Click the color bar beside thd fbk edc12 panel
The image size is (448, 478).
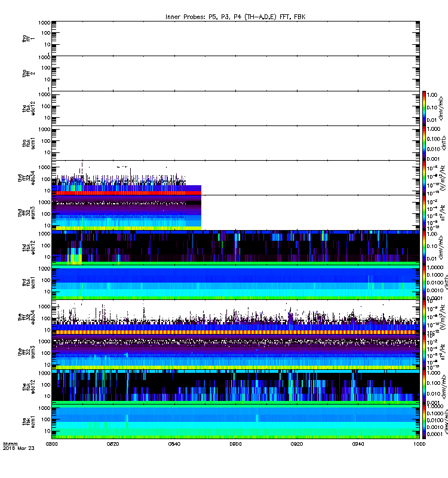(x=424, y=247)
